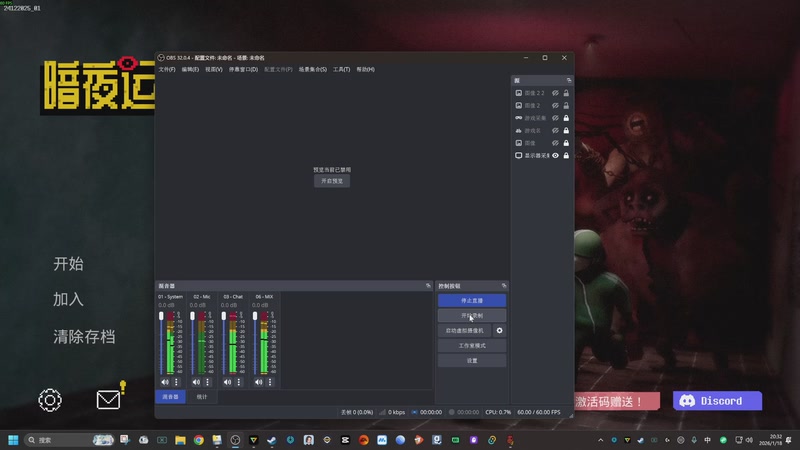Unlock the 游戏采集 source

(x=566, y=118)
